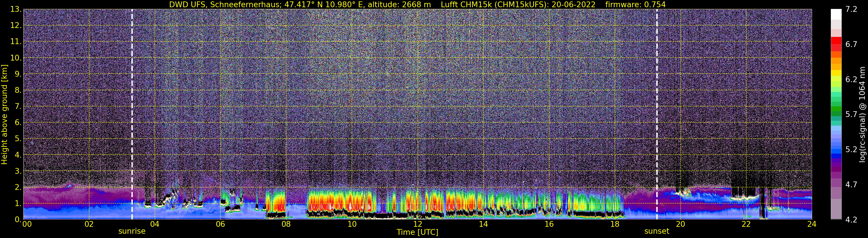Click the colorbar tick label '4.2'
Image resolution: width=868 pixels, height=238 pixels.
[x=851, y=220]
